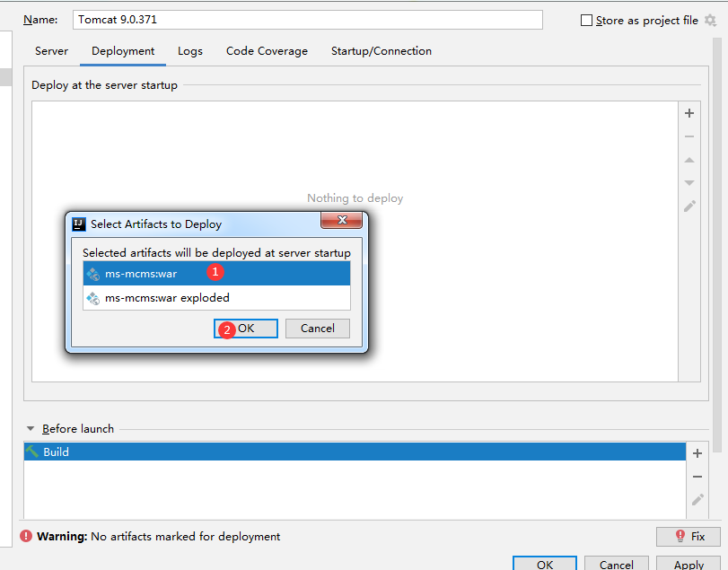The height and width of the screenshot is (570, 728).
Task: Select the ms-mcms:war artifact
Action: [141, 274]
